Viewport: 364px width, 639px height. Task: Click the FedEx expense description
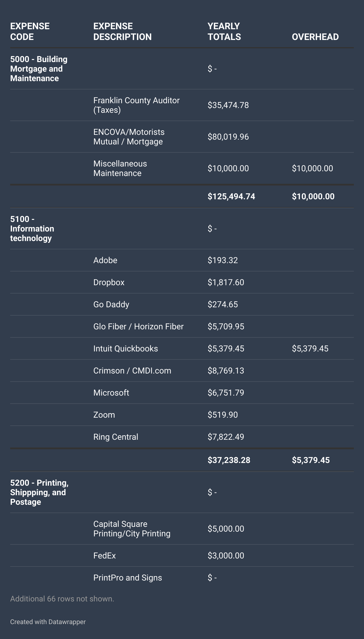[104, 555]
